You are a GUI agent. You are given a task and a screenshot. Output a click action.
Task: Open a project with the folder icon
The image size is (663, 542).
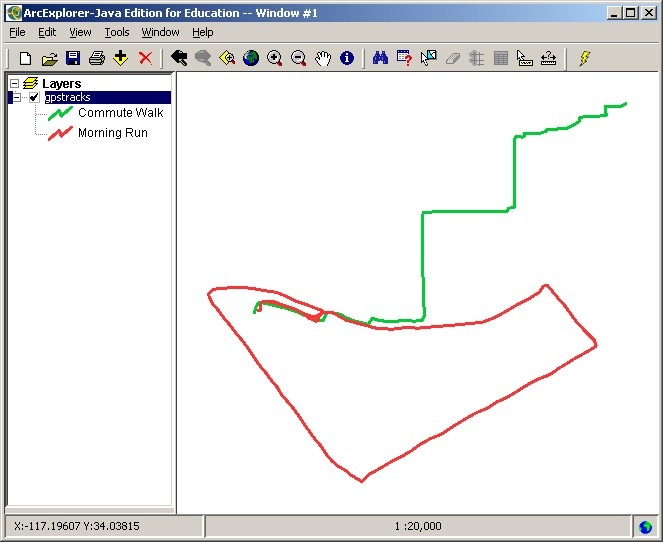tap(49, 58)
